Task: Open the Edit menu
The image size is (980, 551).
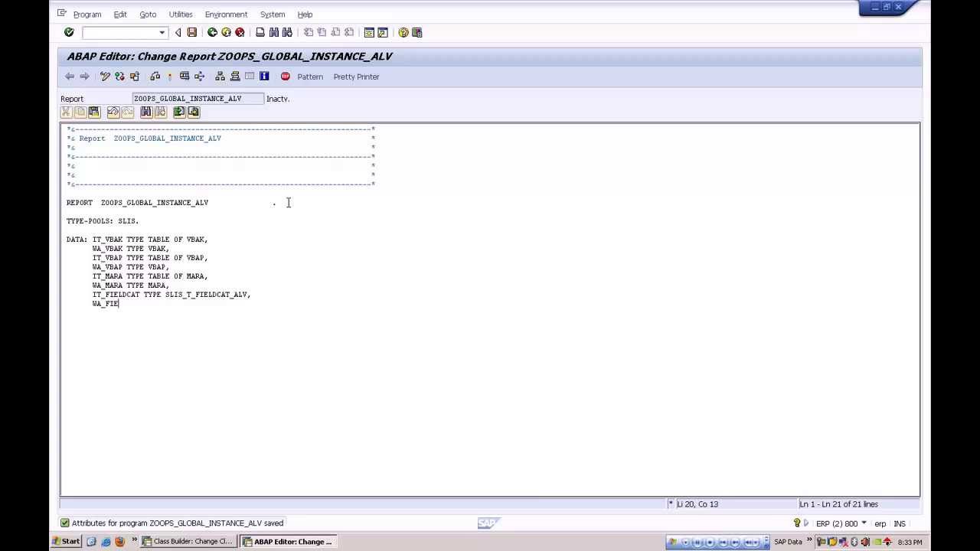Action: pos(120,15)
